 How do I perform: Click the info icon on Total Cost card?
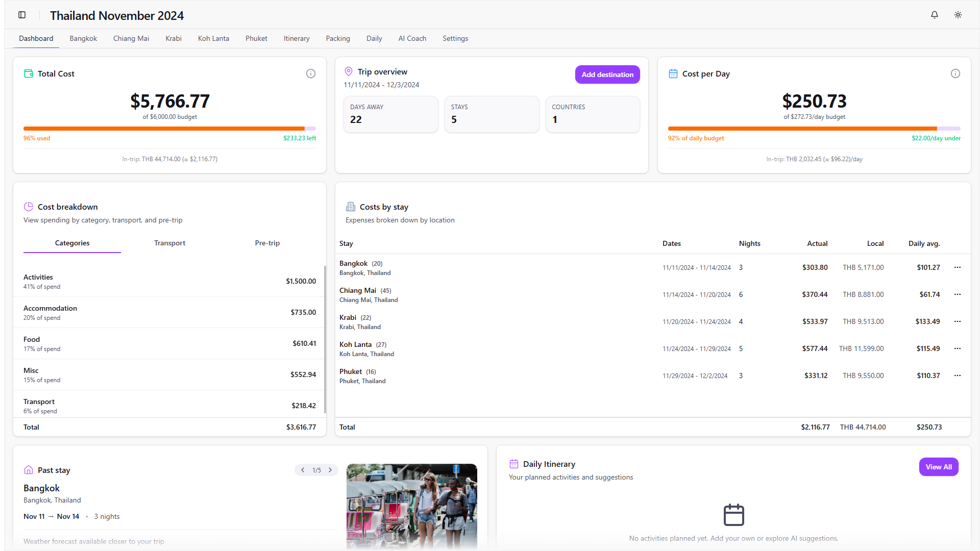[311, 73]
